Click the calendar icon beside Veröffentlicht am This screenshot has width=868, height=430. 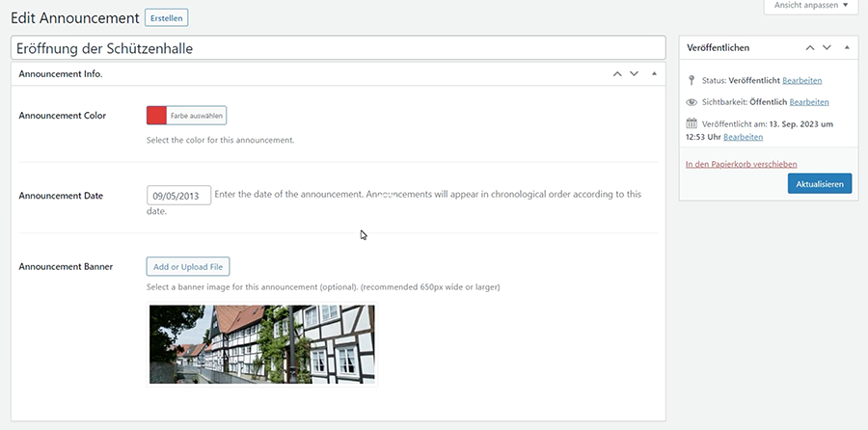coord(692,123)
